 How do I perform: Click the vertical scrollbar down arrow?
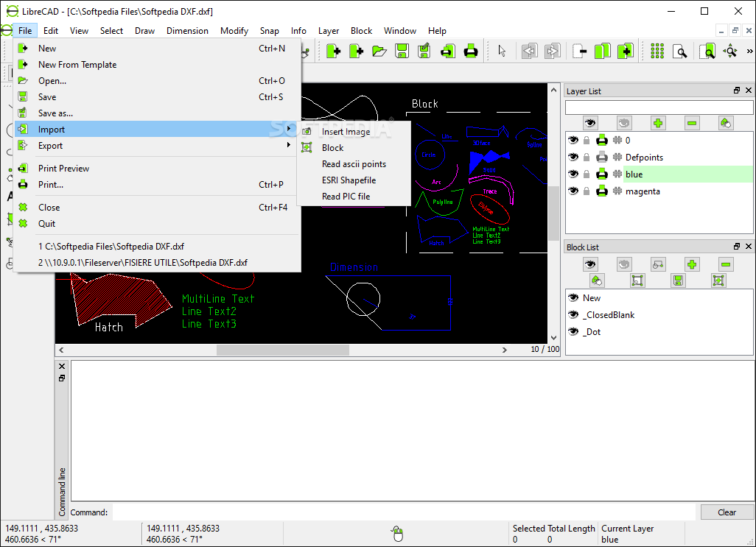(x=553, y=337)
